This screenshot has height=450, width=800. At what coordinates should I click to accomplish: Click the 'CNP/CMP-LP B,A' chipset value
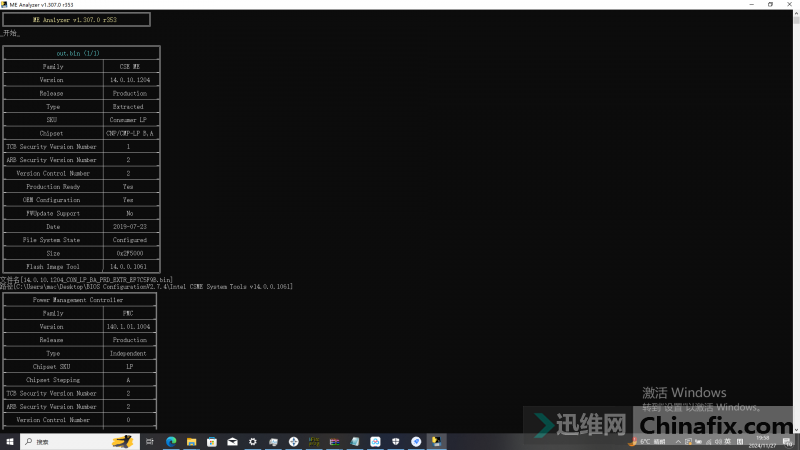[x=130, y=133]
